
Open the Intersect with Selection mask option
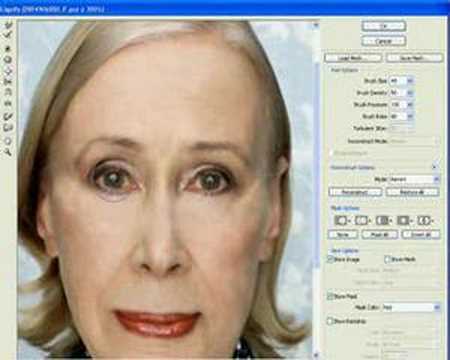pos(405,220)
